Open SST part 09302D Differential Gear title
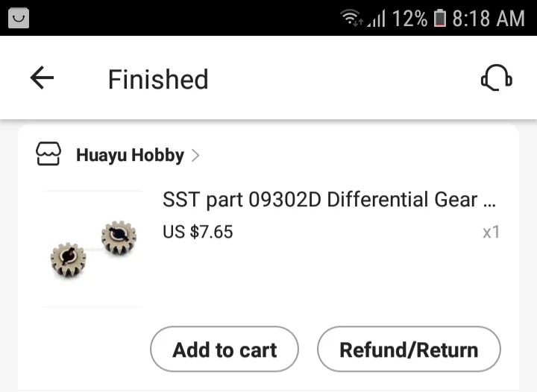The image size is (537, 392). pyautogui.click(x=329, y=200)
